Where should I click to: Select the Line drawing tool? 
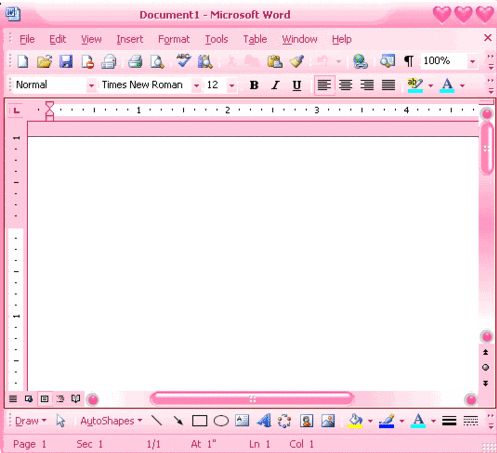(x=156, y=420)
